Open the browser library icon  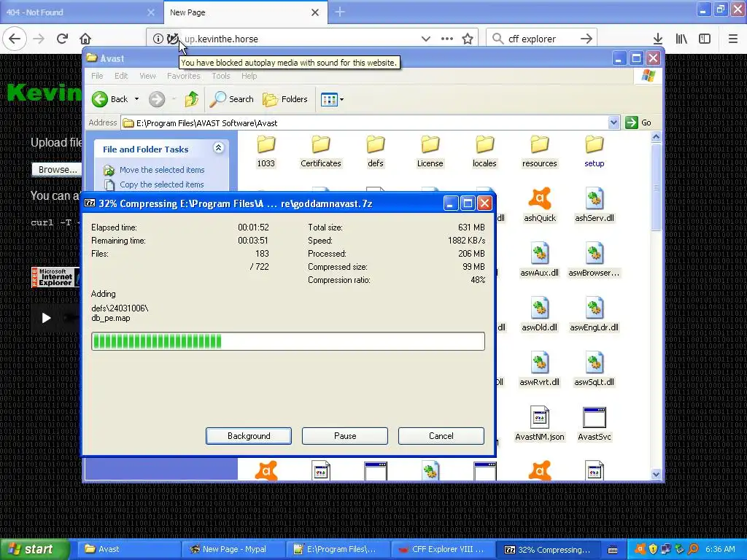coord(682,39)
